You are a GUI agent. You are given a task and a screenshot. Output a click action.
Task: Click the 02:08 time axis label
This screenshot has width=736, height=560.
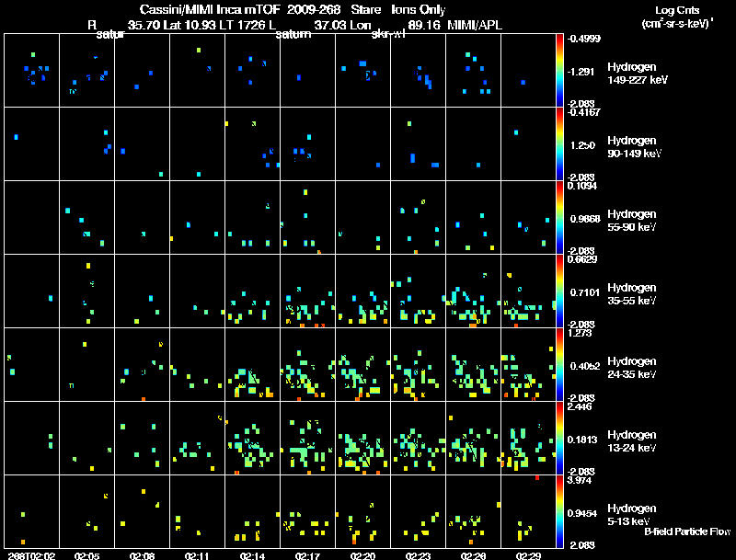(x=143, y=555)
